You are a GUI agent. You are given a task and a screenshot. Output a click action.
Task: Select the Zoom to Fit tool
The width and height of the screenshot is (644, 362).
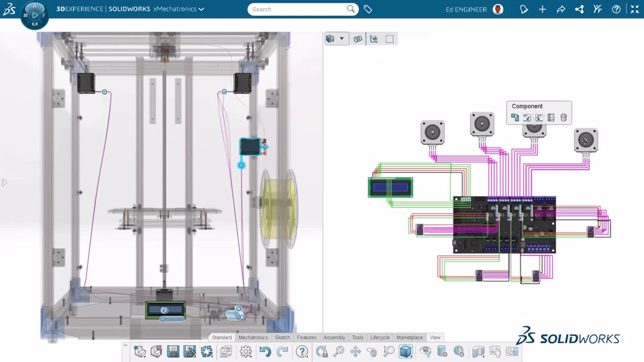click(x=339, y=351)
